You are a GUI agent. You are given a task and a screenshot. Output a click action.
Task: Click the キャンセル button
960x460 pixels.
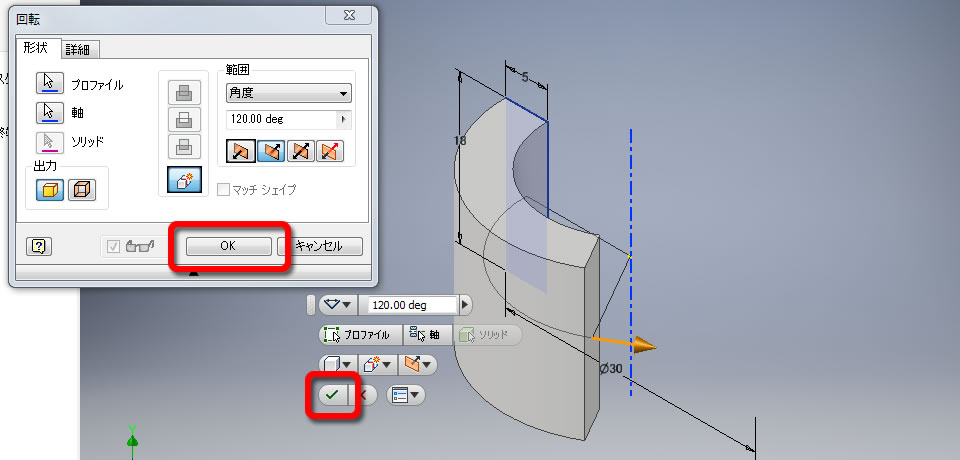tap(320, 246)
